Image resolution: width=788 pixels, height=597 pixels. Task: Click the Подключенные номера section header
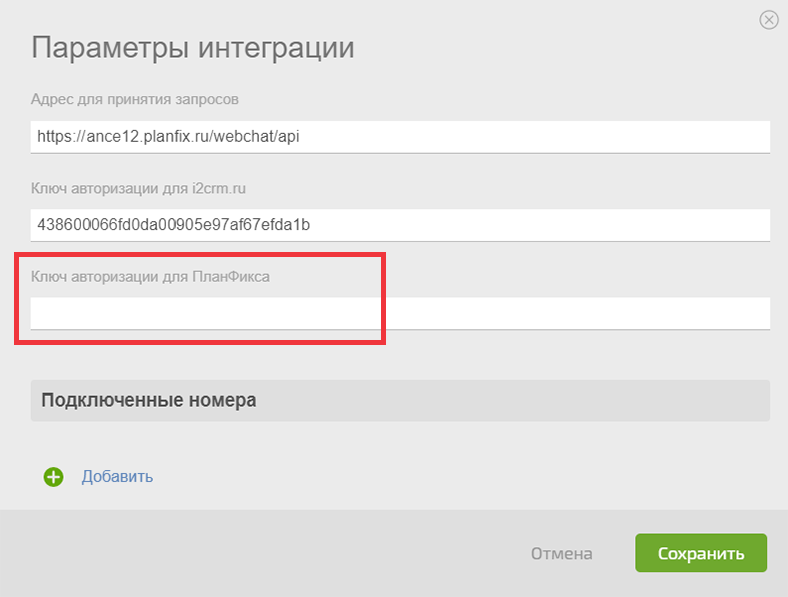pos(400,401)
